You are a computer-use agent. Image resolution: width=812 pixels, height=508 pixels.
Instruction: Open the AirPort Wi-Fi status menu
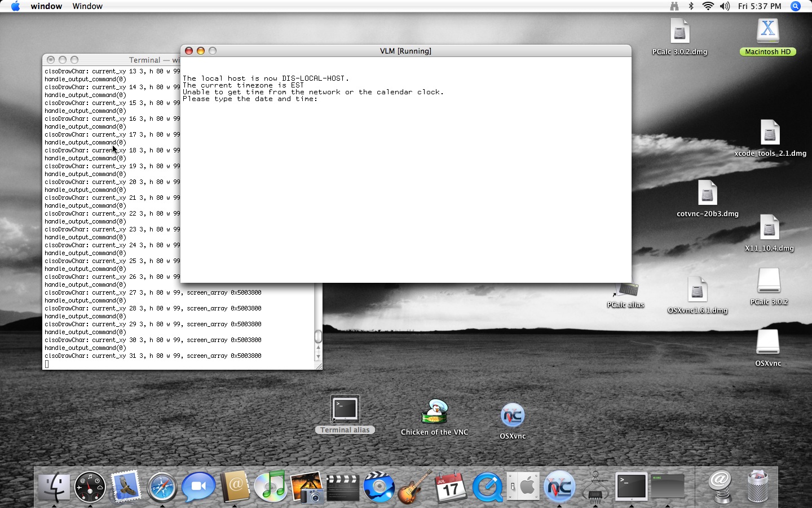click(708, 6)
